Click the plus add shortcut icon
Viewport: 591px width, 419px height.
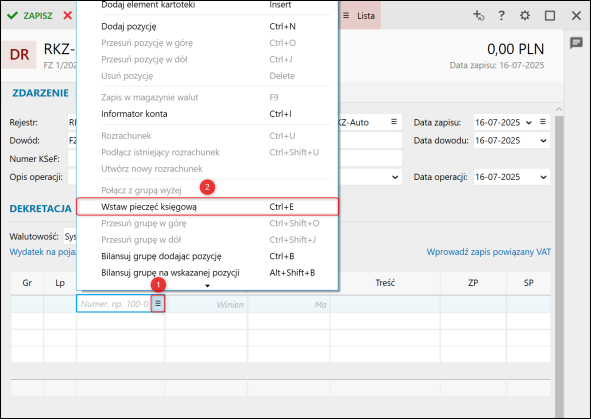tap(479, 15)
